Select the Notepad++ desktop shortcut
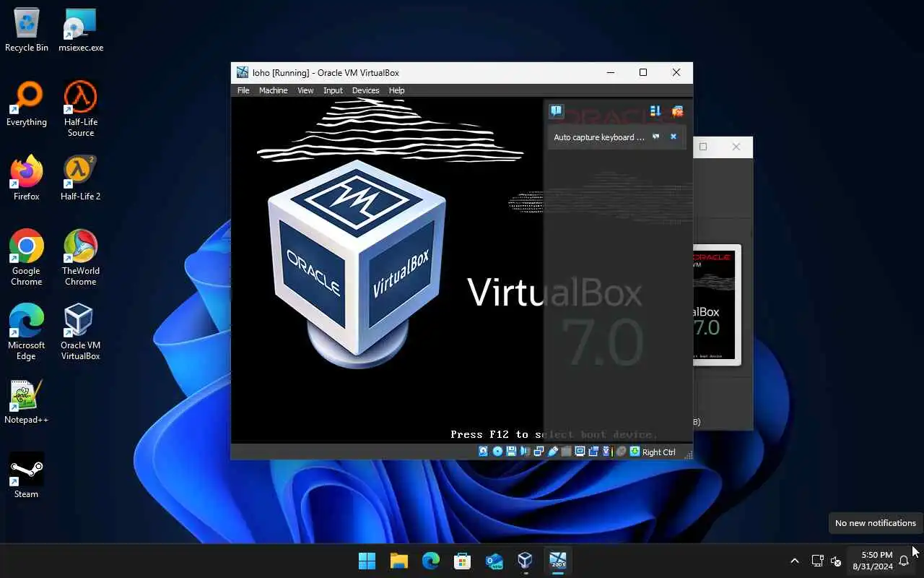924x578 pixels. 27,402
